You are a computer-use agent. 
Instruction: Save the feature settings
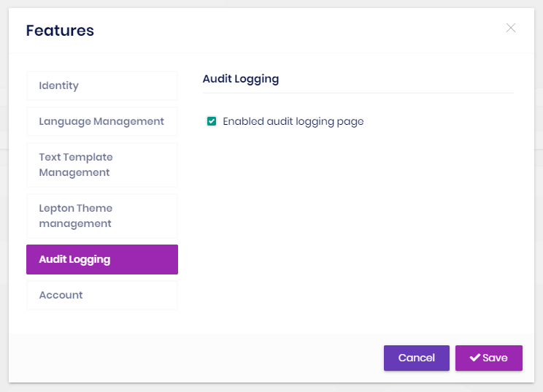(488, 358)
